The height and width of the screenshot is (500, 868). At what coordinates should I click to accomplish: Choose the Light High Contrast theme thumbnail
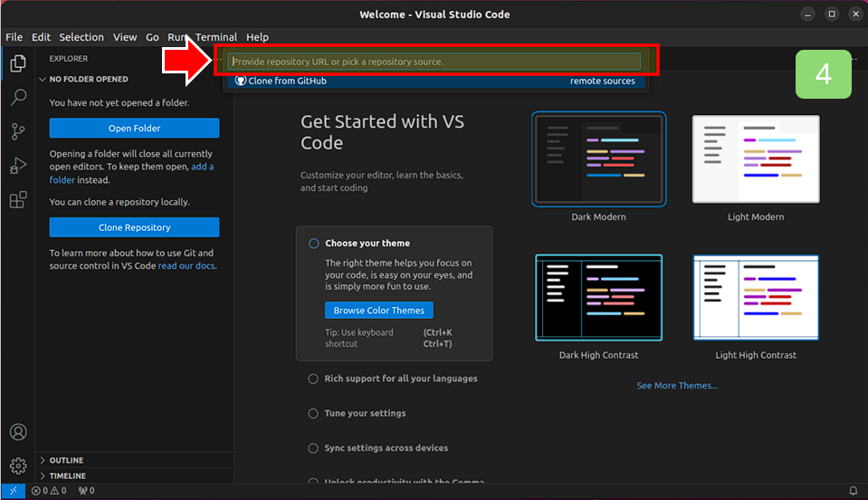pos(756,297)
